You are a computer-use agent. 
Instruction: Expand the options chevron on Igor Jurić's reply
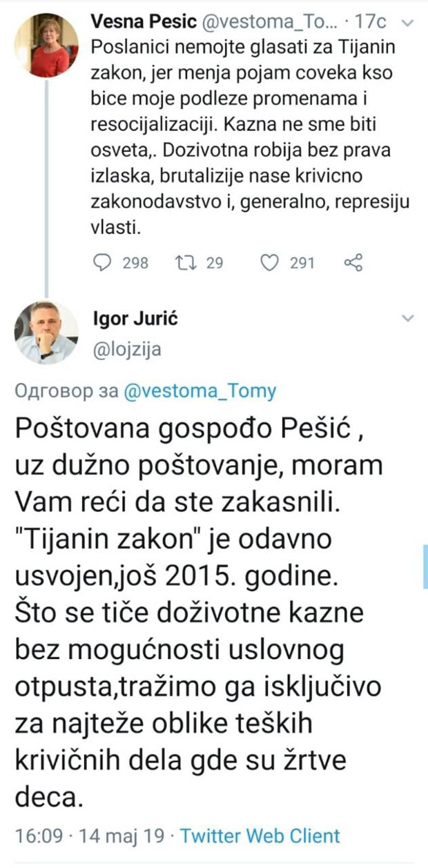pyautogui.click(x=407, y=318)
